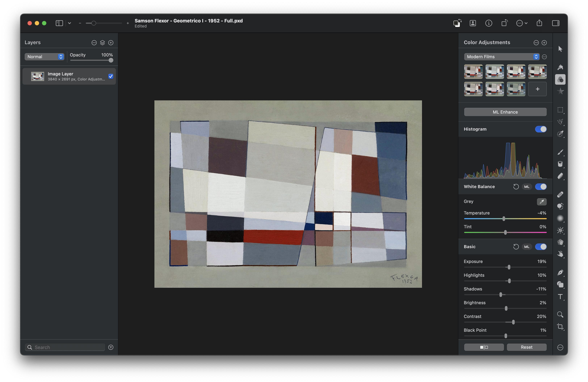This screenshot has height=382, width=588.
Task: Toggle the Histogram switch
Action: click(x=541, y=129)
